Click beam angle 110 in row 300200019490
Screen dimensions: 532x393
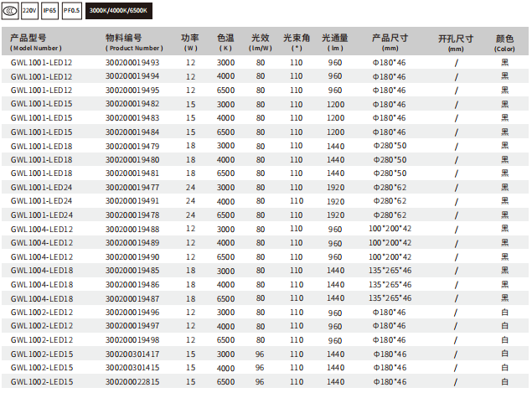point(297,257)
